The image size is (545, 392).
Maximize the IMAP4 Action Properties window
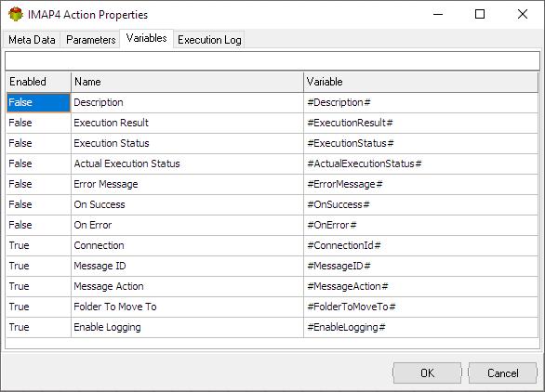(x=480, y=14)
